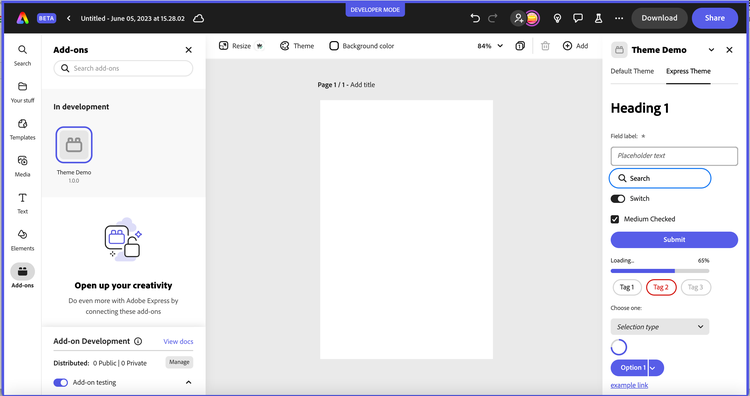This screenshot has height=396, width=750.
Task: Click the Manage button
Action: tap(179, 362)
